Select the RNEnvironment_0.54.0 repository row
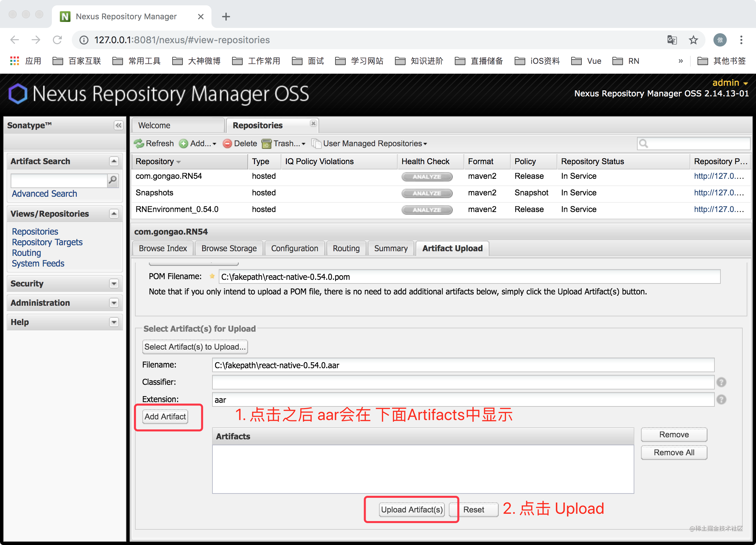The width and height of the screenshot is (756, 545). [x=441, y=210]
